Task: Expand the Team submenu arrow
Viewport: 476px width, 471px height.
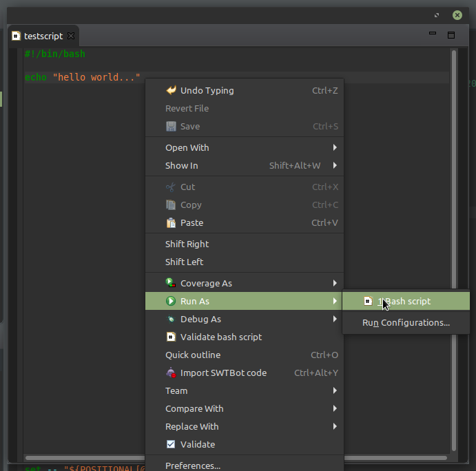Action: [x=335, y=390]
